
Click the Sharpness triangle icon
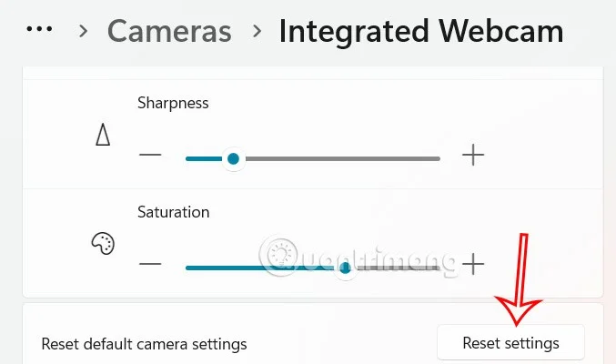coord(103,136)
